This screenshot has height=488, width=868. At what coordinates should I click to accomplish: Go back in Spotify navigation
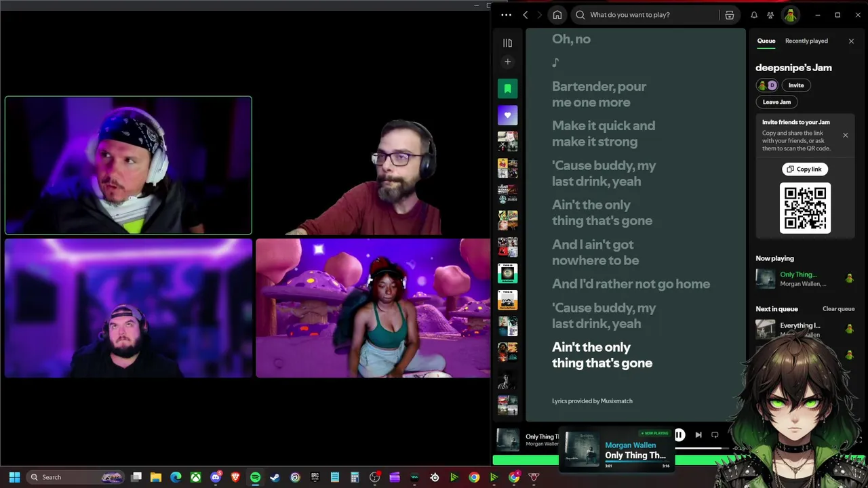(526, 15)
